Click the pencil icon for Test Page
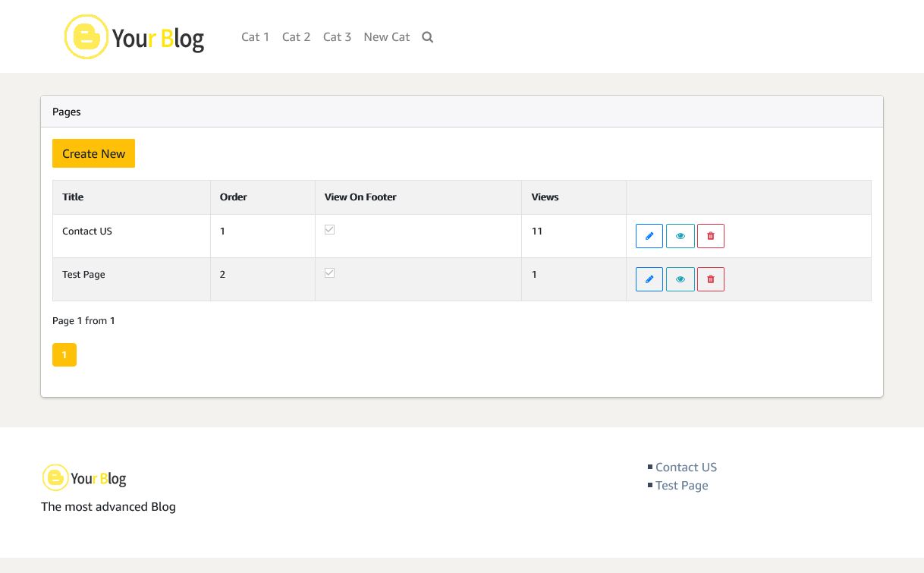Viewport: 924px width, 573px height. [x=649, y=279]
